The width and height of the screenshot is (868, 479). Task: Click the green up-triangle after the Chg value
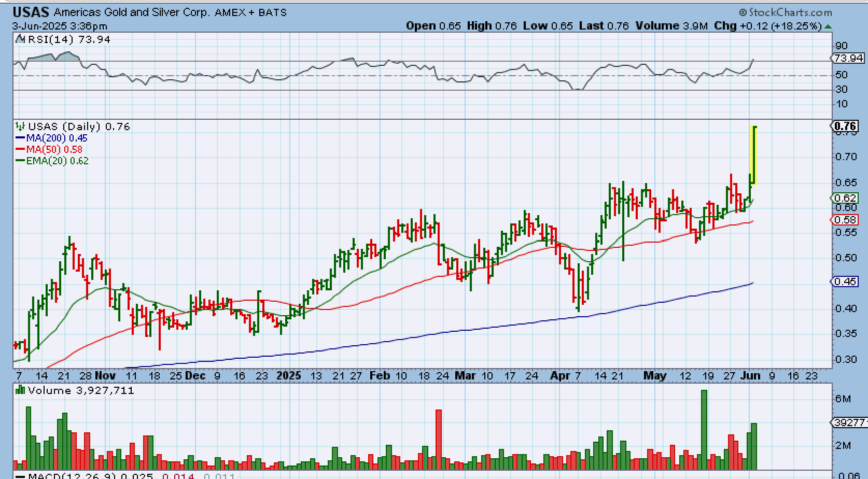pos(828,26)
